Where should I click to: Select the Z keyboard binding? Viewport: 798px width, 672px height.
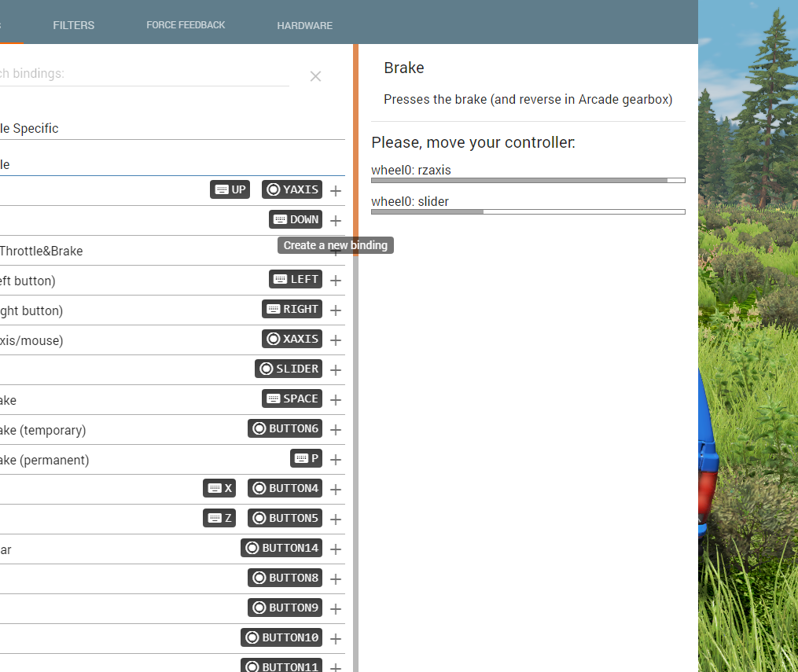(x=219, y=519)
